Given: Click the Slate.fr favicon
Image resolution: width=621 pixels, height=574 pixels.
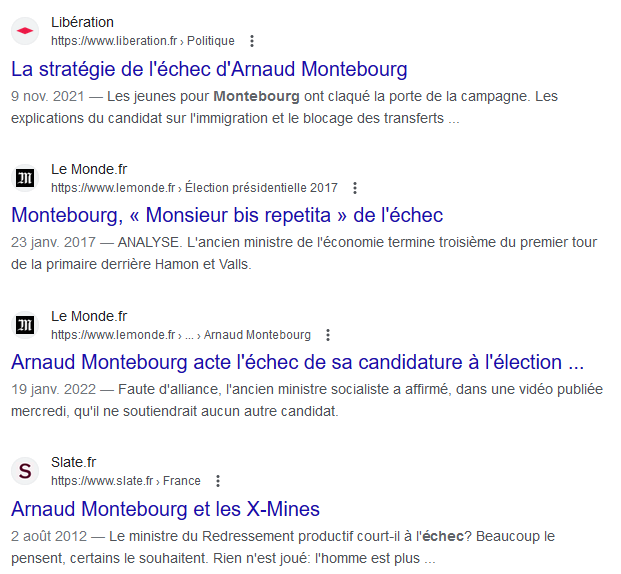Looking at the screenshot, I should (25, 471).
